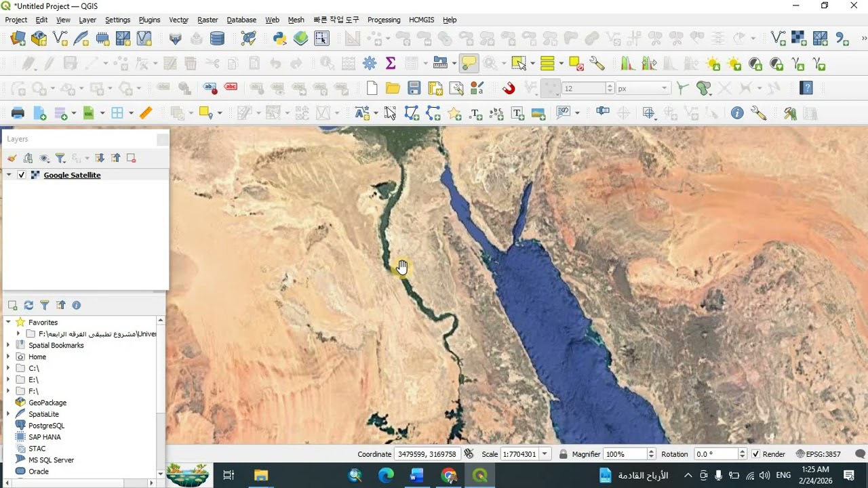Screen dimensions: 868x488
Task: Click the Coordinate input field
Action: (427, 454)
